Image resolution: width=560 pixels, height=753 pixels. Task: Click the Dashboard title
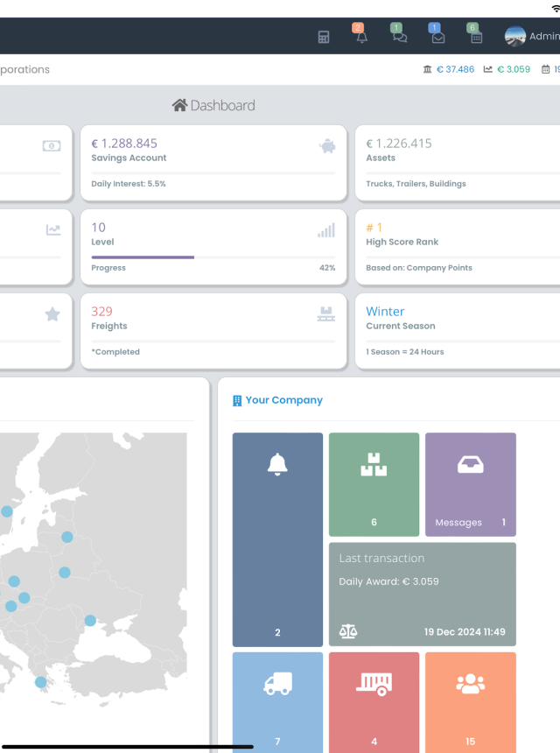coord(222,105)
